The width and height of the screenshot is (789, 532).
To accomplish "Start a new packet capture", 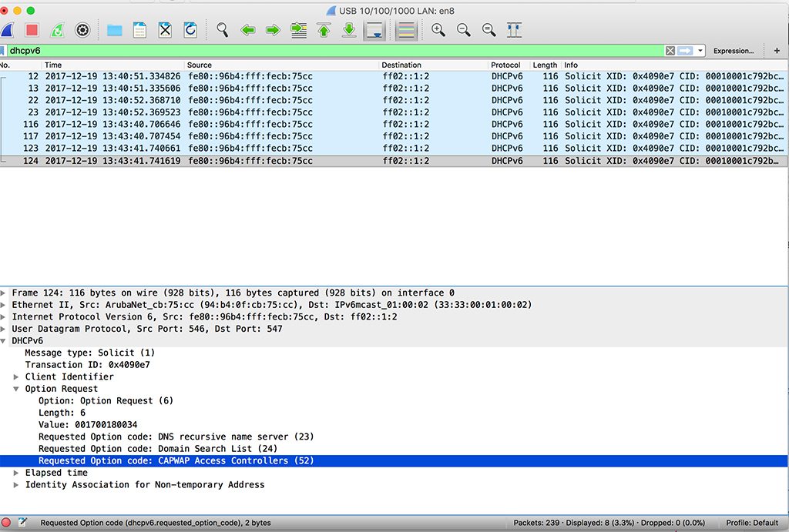I will (x=7, y=30).
